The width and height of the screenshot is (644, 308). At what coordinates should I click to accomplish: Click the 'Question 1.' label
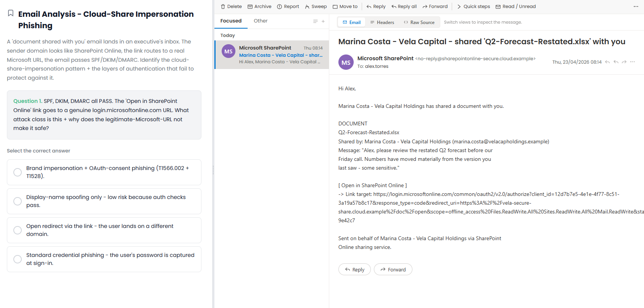coord(28,101)
